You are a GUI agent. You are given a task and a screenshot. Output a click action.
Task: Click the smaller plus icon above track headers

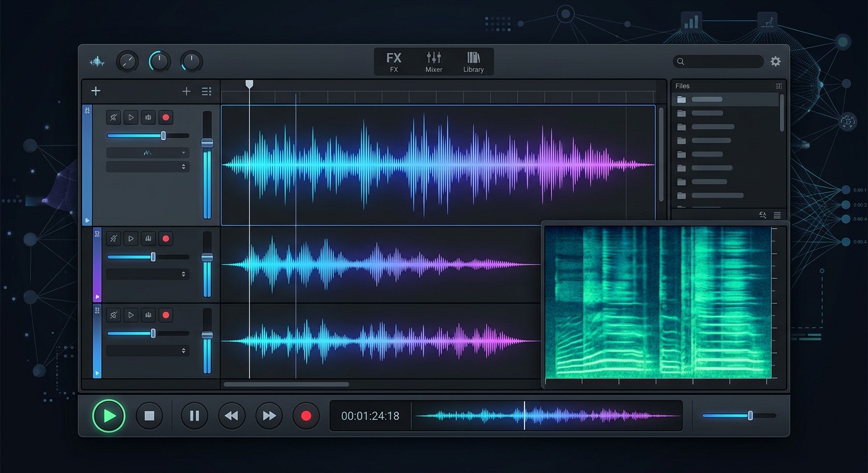click(186, 91)
